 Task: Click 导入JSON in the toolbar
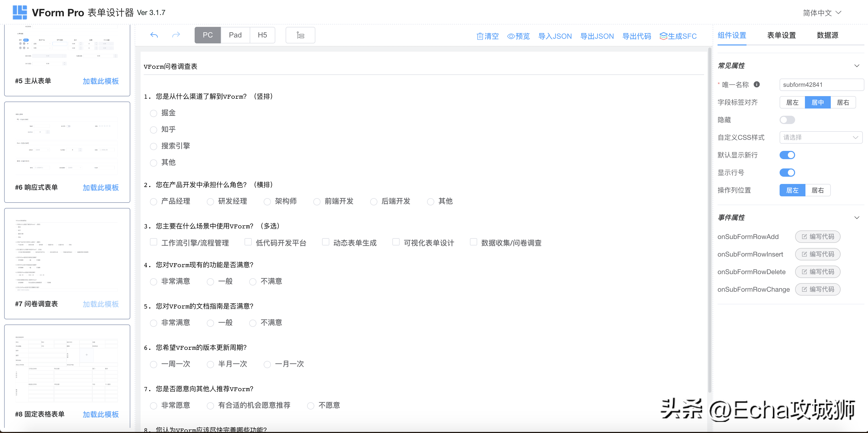click(x=555, y=36)
